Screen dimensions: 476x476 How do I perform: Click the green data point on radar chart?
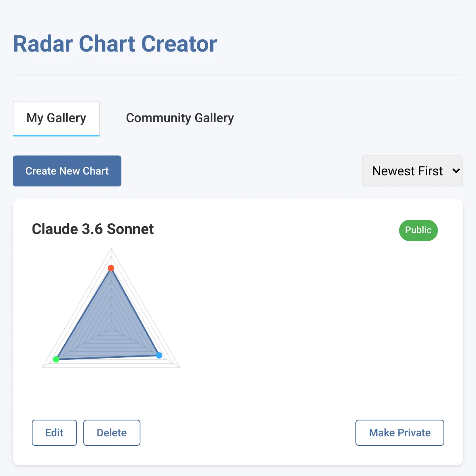(56, 359)
